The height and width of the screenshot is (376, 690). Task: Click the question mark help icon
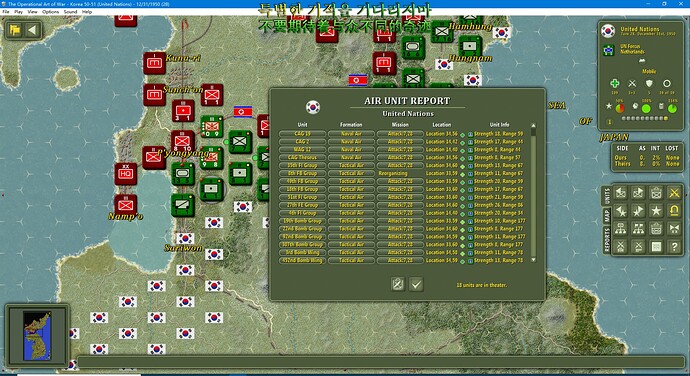674,247
